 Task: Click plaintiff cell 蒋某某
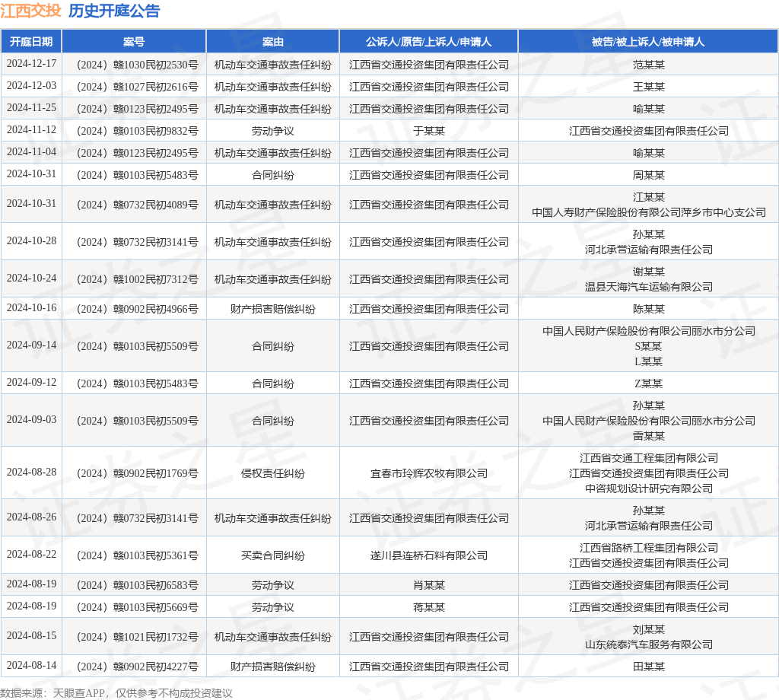[429, 607]
